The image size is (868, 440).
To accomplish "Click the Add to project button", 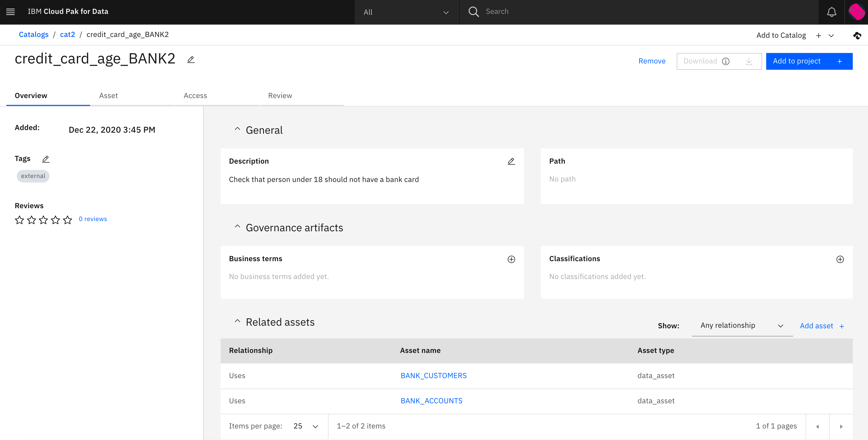I will click(809, 61).
